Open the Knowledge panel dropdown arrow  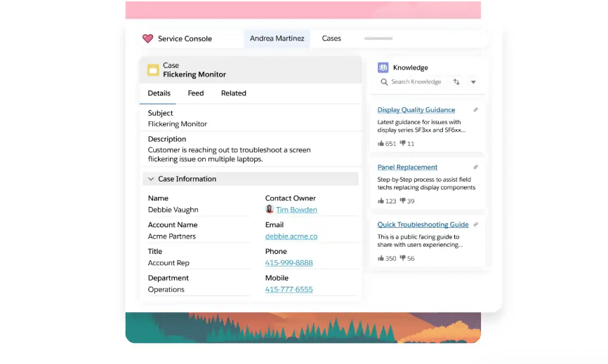coord(473,82)
